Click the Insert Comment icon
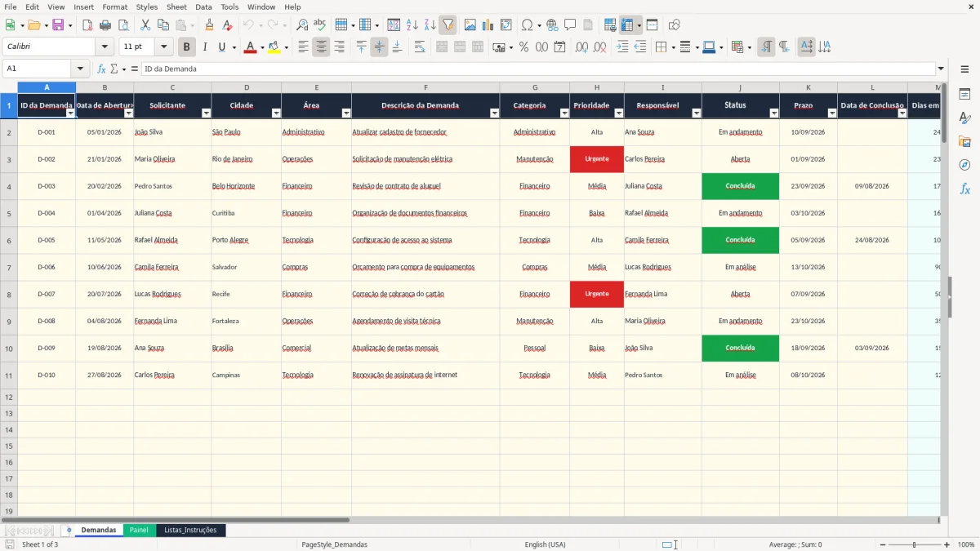Screen dimensions: 980x551 [570, 25]
